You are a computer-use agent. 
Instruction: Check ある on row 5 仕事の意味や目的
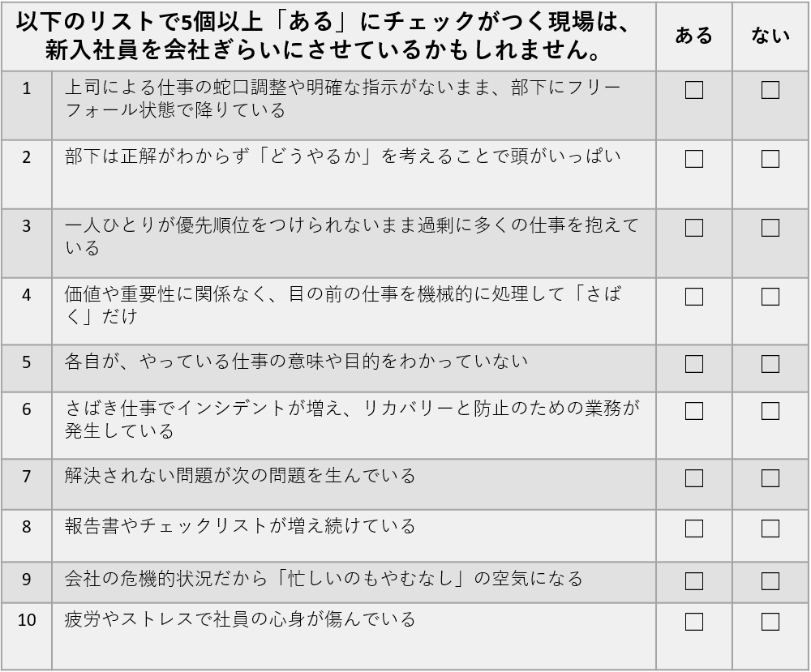(x=693, y=364)
